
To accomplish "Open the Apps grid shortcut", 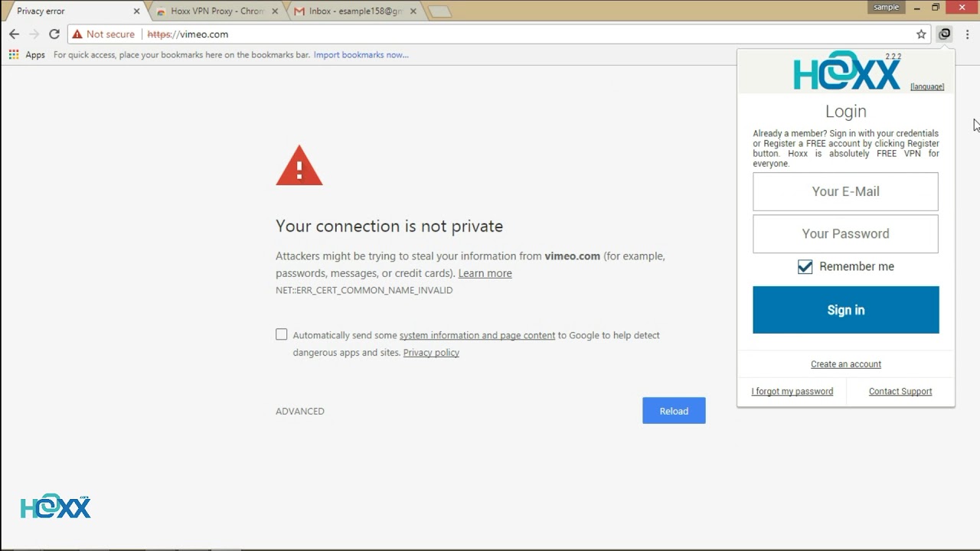I will coord(27,55).
